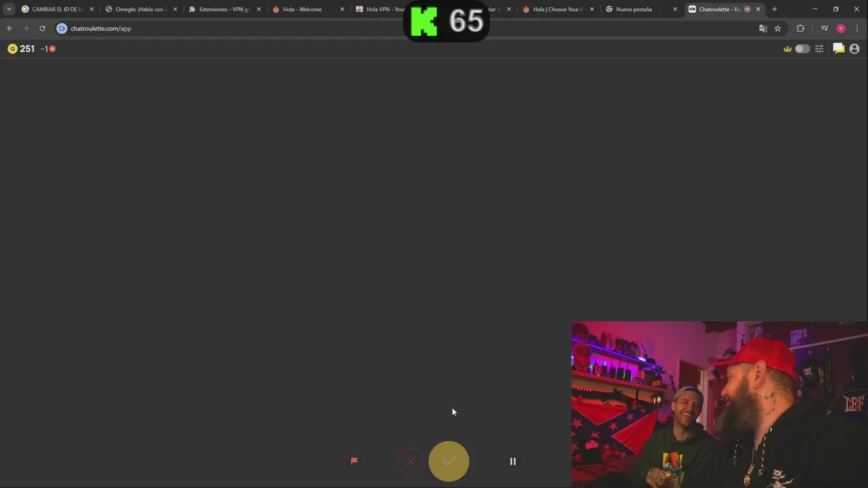
Task: Switch to the Hola VPN tab
Action: tap(380, 9)
